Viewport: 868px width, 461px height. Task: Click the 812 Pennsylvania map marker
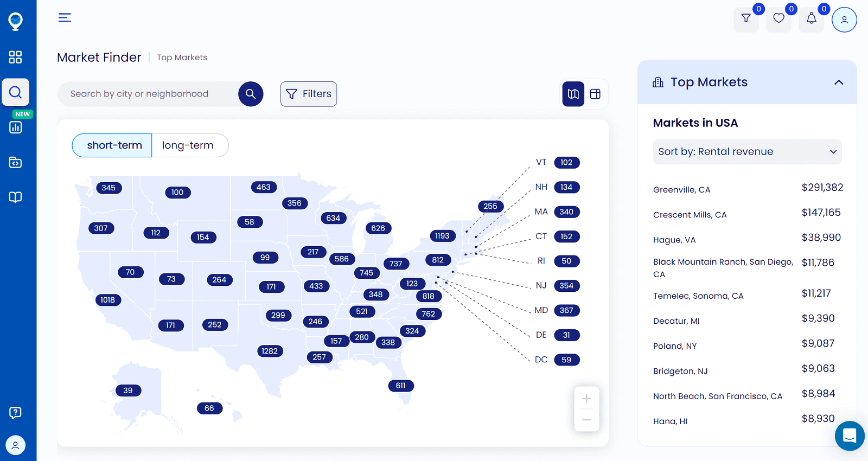coord(438,260)
